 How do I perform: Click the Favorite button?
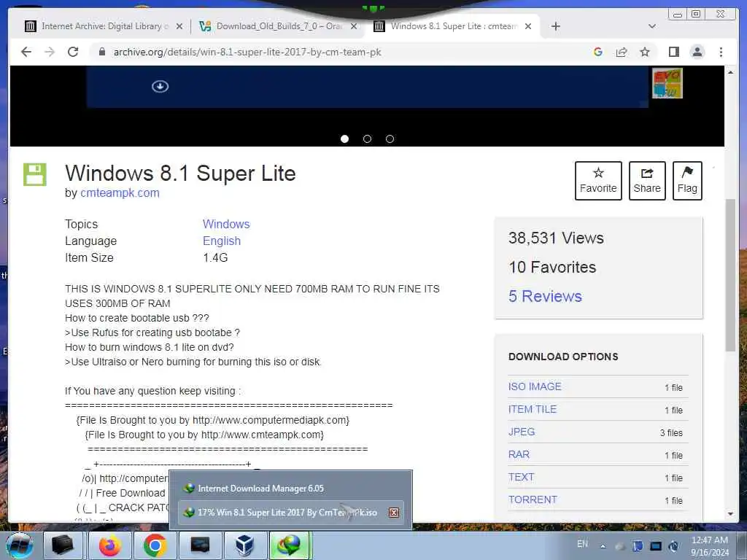[598, 181]
